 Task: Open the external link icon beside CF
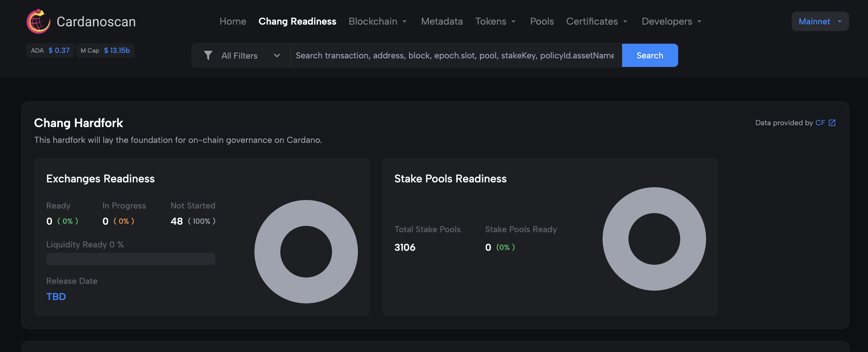click(x=832, y=123)
